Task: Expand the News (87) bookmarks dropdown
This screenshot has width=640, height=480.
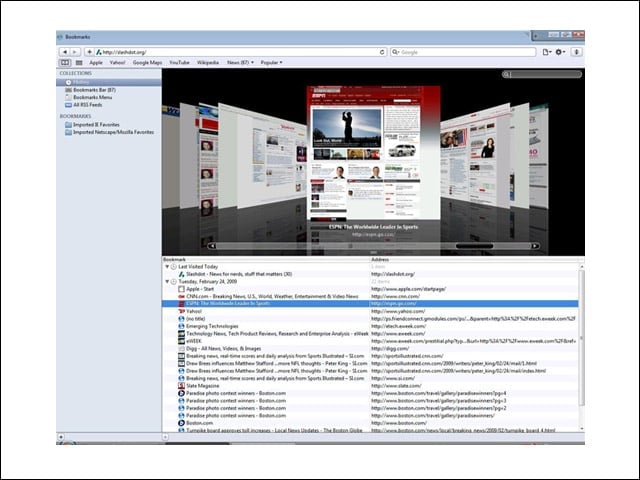Action: [x=240, y=62]
